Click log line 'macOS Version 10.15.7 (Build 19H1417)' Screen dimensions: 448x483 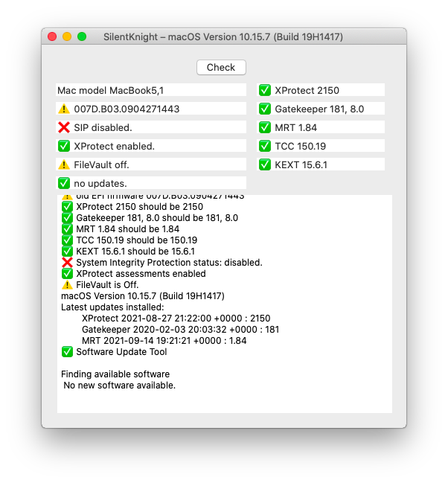click(143, 295)
